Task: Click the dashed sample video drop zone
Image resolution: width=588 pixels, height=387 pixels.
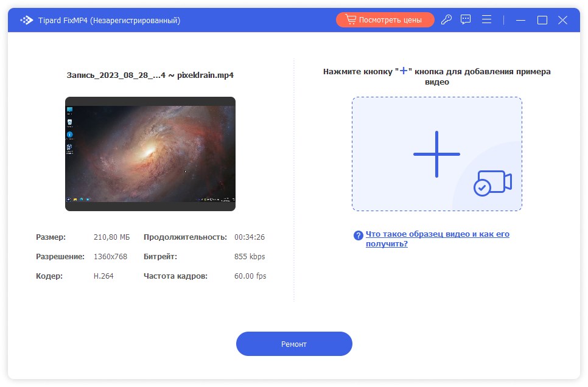Action: pos(436,154)
